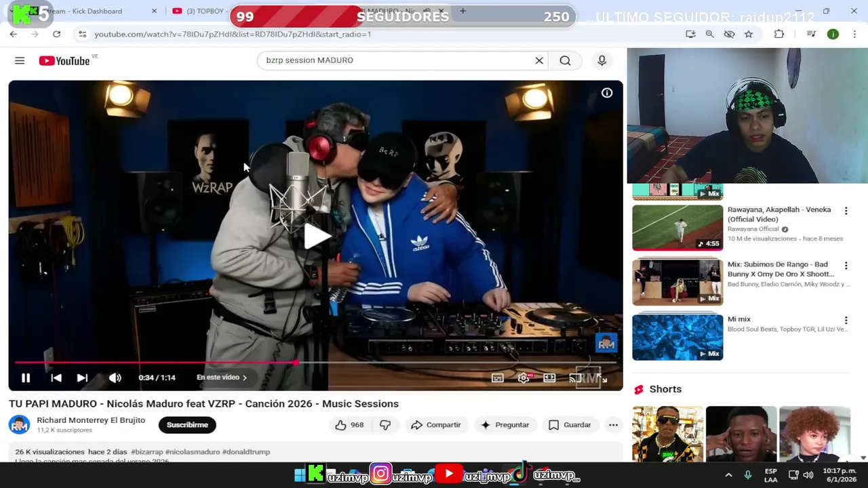Open Rawayana Veneka video thumbnail
868x488 pixels.
click(677, 228)
